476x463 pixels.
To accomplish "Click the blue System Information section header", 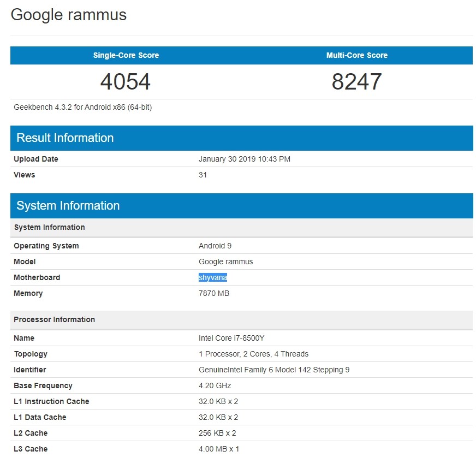I will pyautogui.click(x=68, y=206).
